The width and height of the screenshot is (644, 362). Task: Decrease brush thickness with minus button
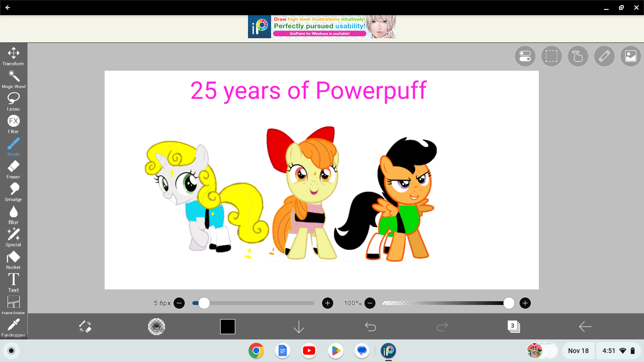tap(179, 303)
